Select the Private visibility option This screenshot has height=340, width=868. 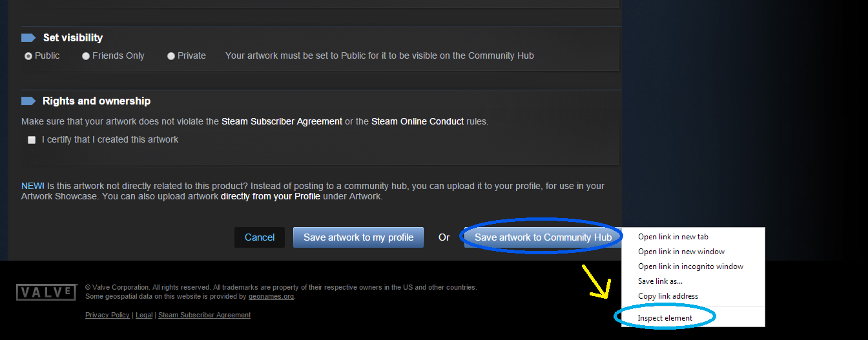coord(171,56)
